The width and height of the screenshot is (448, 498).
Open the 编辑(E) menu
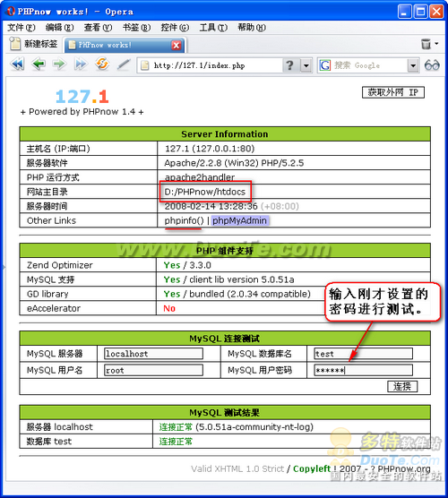click(x=59, y=28)
